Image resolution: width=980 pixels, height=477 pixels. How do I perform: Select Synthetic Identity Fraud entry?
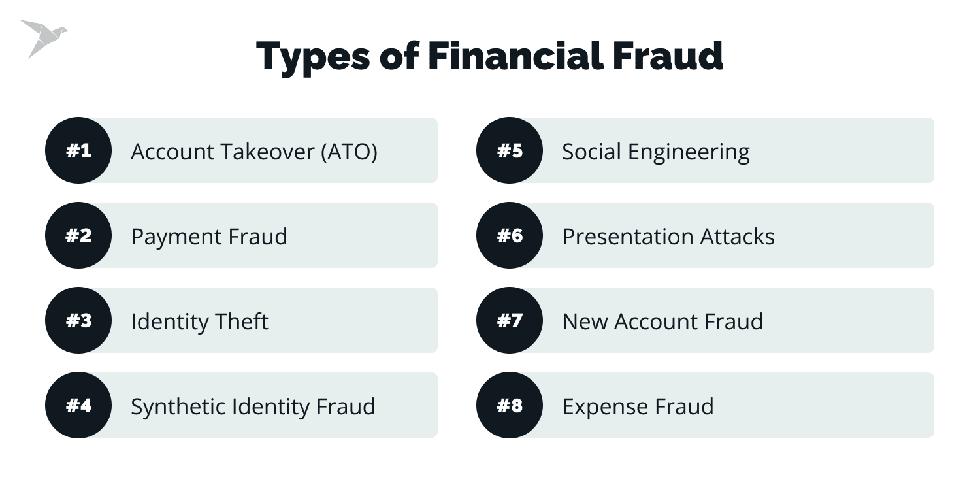[x=253, y=406]
